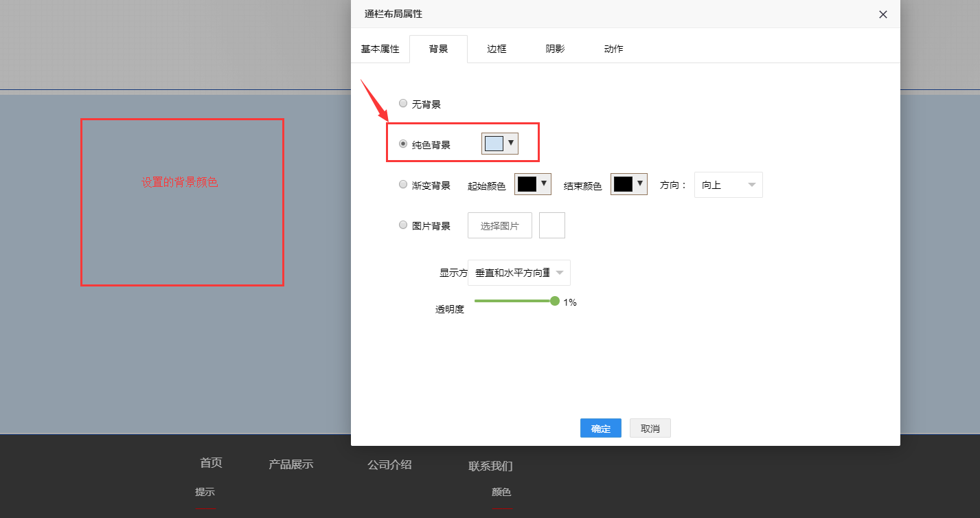Pick the gradient 起始颜色 swatch
The image size is (980, 518).
[532, 184]
